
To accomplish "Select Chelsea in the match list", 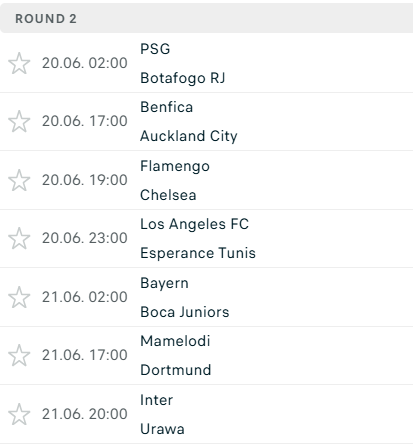I will point(168,195).
